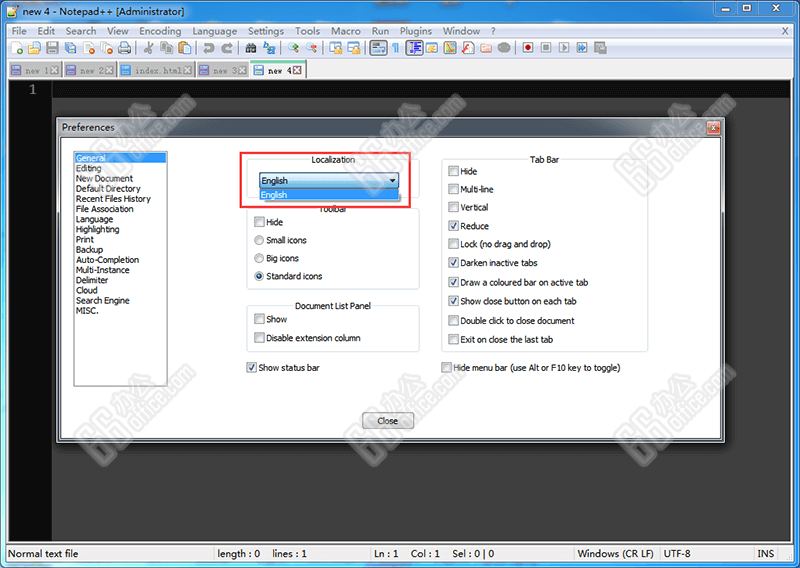800x568 pixels.
Task: Click the Cut scissors icon
Action: (148, 48)
